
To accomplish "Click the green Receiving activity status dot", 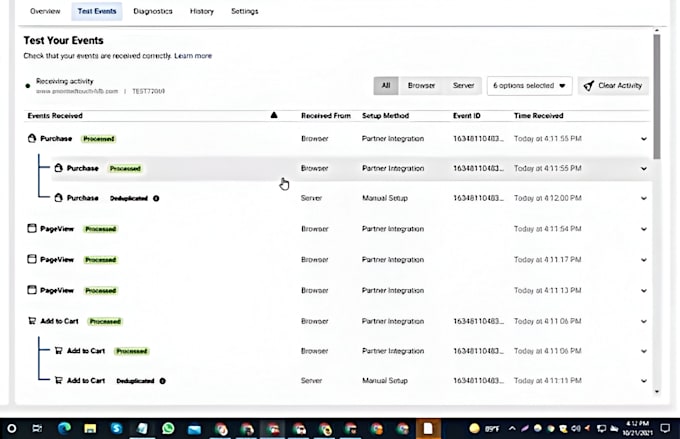I will [x=28, y=86].
